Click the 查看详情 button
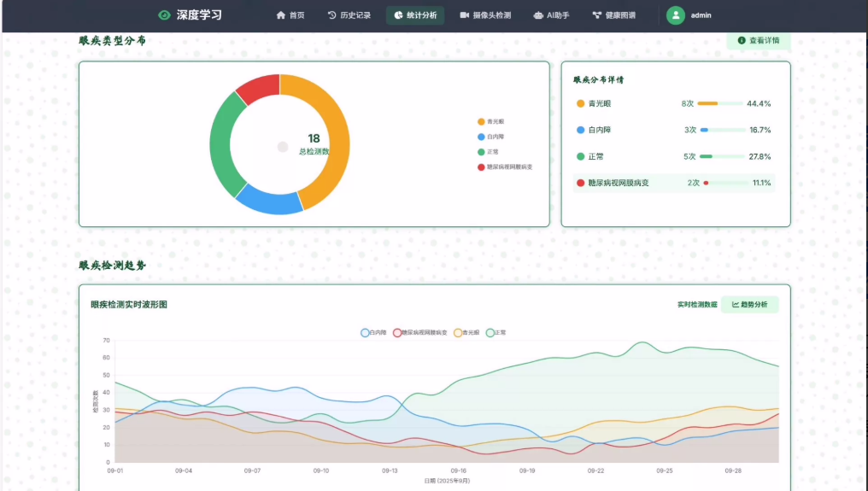868x491 pixels. 759,40
